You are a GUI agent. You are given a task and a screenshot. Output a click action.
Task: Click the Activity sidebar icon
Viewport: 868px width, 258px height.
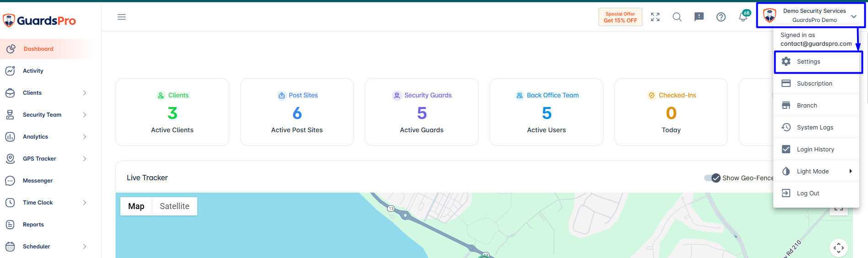click(x=10, y=71)
